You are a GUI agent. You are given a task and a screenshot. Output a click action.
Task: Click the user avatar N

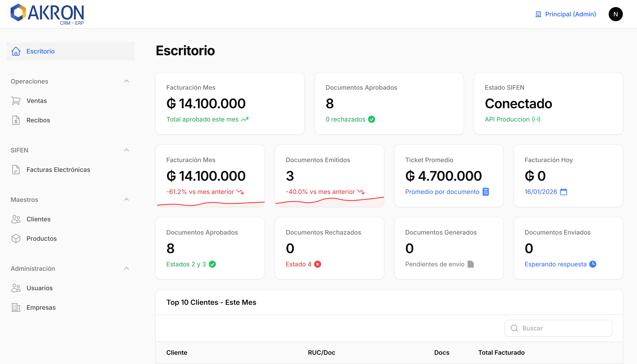coord(616,14)
